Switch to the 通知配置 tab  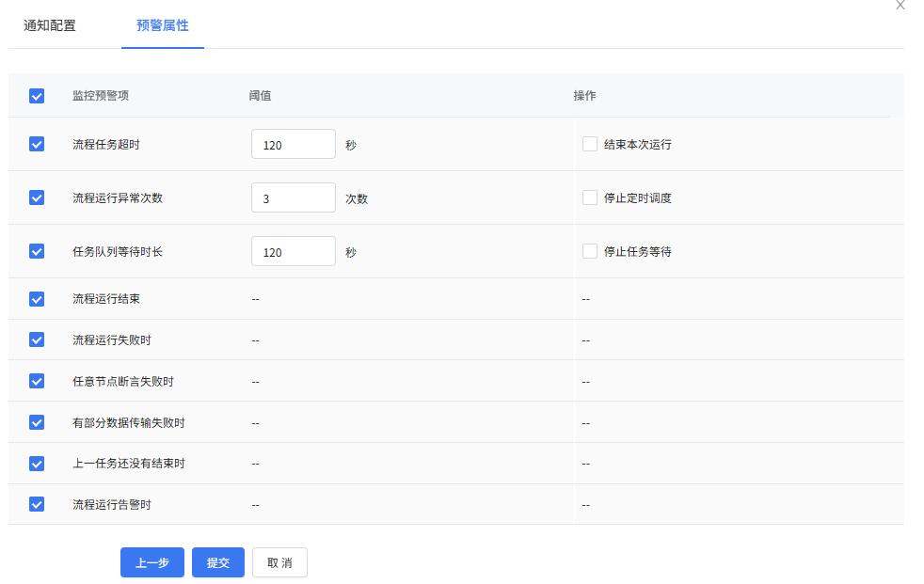tap(50, 25)
